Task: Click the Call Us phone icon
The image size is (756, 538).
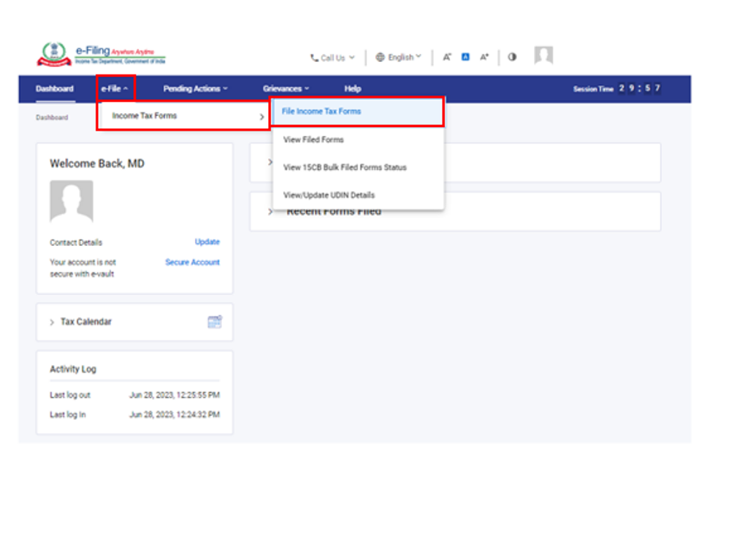Action: [314, 57]
